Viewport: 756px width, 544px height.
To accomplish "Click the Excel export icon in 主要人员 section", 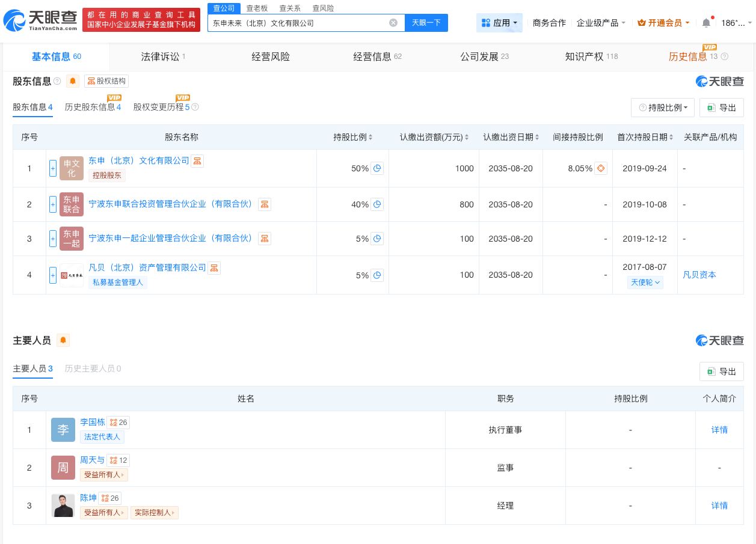I will (711, 371).
